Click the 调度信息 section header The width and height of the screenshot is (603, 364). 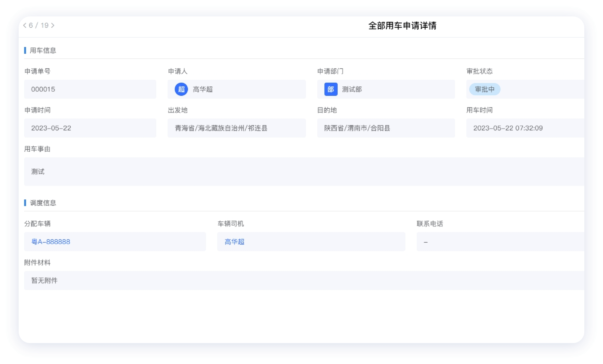[x=43, y=203]
